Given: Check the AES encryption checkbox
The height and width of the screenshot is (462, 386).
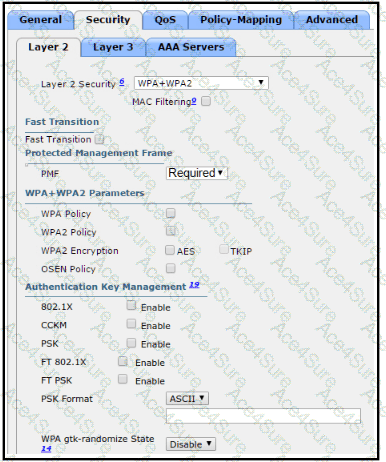Looking at the screenshot, I should [x=170, y=250].
